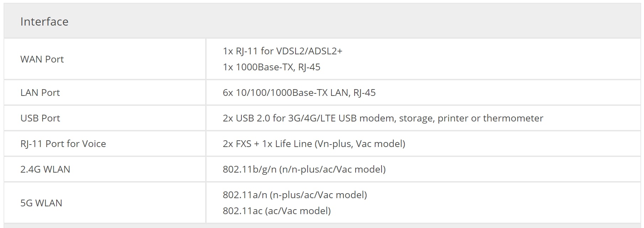Screen dimensions: 644x228
Task: Select the 5G WLAN row label
Action: coord(41,203)
